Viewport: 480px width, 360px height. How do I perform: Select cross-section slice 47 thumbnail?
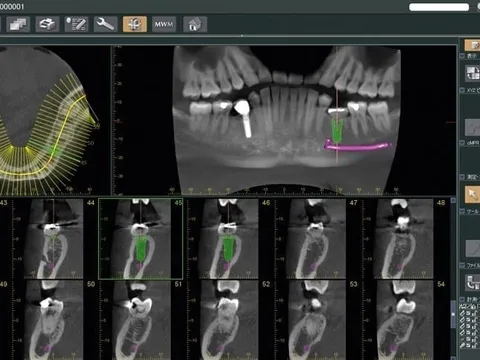coord(316,239)
